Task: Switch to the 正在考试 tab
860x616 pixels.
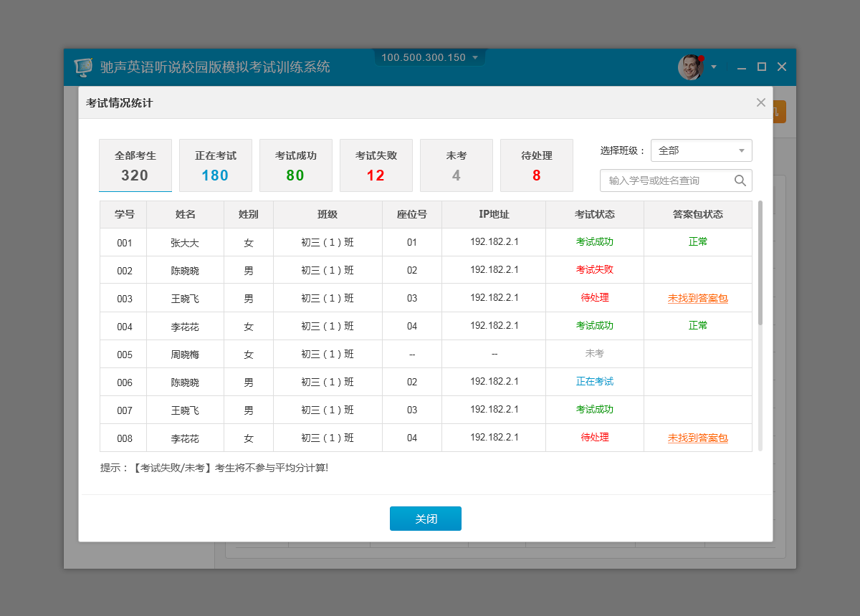Action: click(x=216, y=165)
